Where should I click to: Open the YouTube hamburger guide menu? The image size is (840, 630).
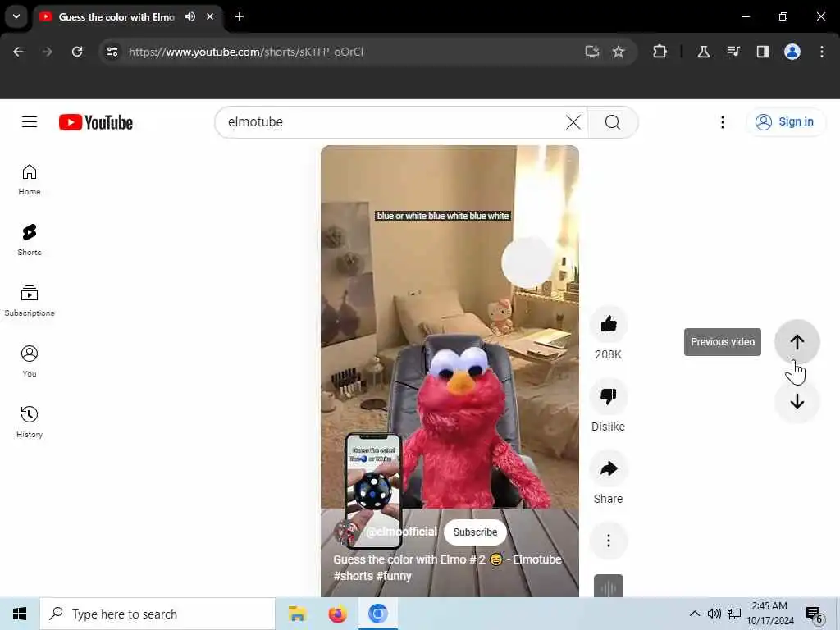(30, 122)
